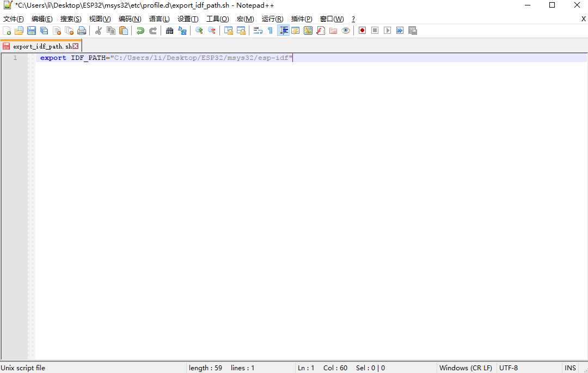Click 'Ln : 1' in the status bar
The height and width of the screenshot is (373, 588).
[x=306, y=368]
